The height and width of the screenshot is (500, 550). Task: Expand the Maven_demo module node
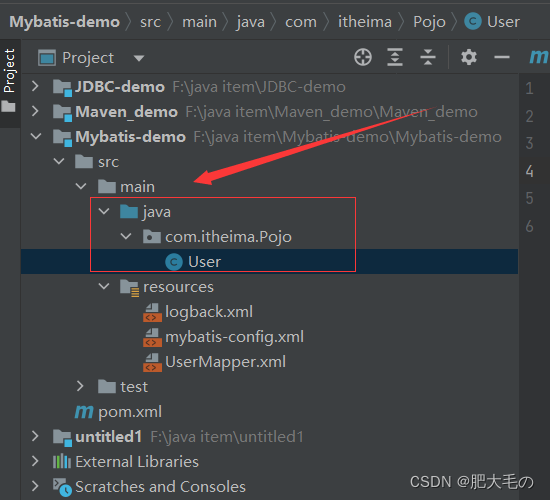[35, 111]
